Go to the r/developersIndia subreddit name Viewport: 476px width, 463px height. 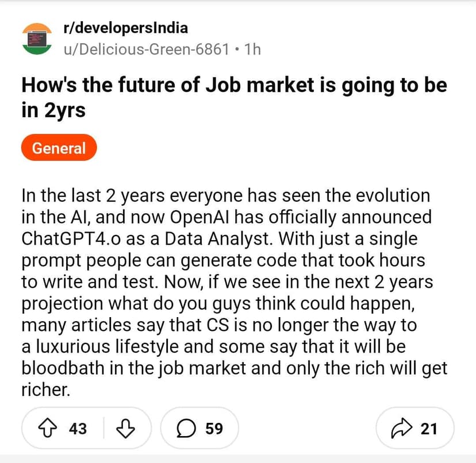(126, 28)
